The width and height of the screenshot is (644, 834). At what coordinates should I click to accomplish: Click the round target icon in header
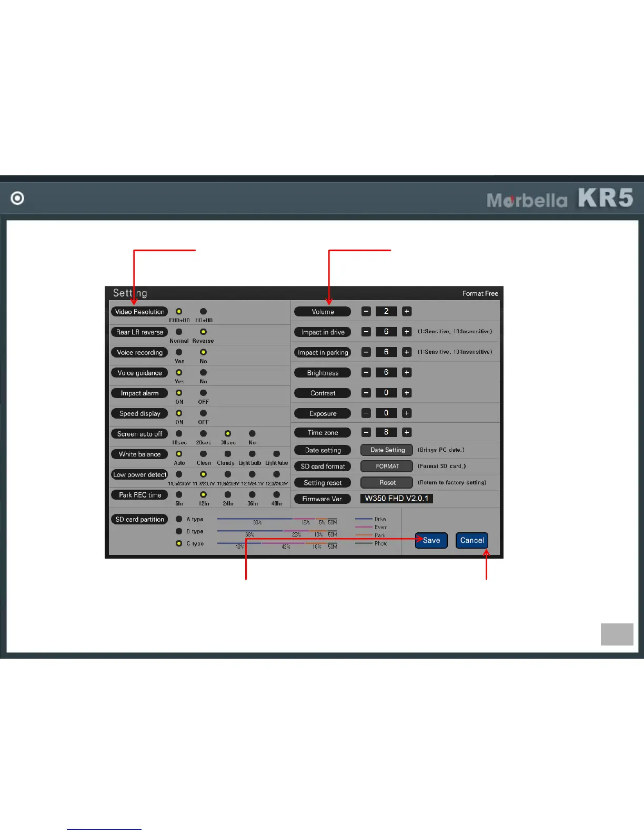click(17, 198)
